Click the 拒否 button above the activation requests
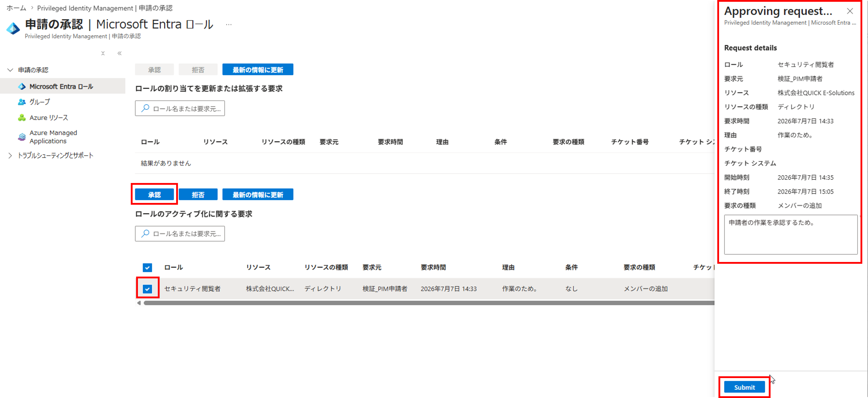The height and width of the screenshot is (398, 868). (x=198, y=195)
